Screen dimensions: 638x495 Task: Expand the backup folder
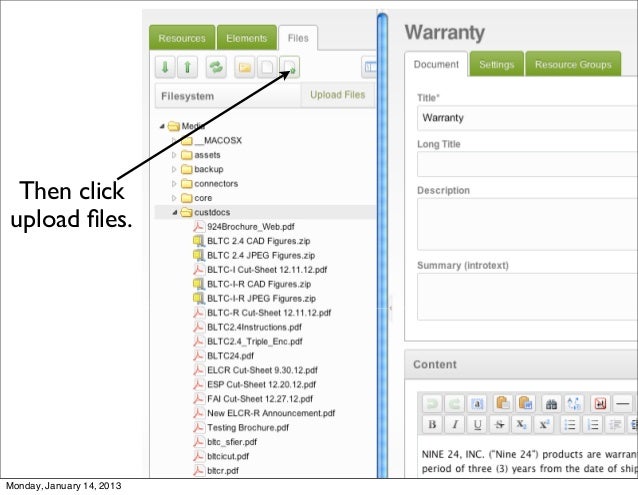tap(174, 169)
